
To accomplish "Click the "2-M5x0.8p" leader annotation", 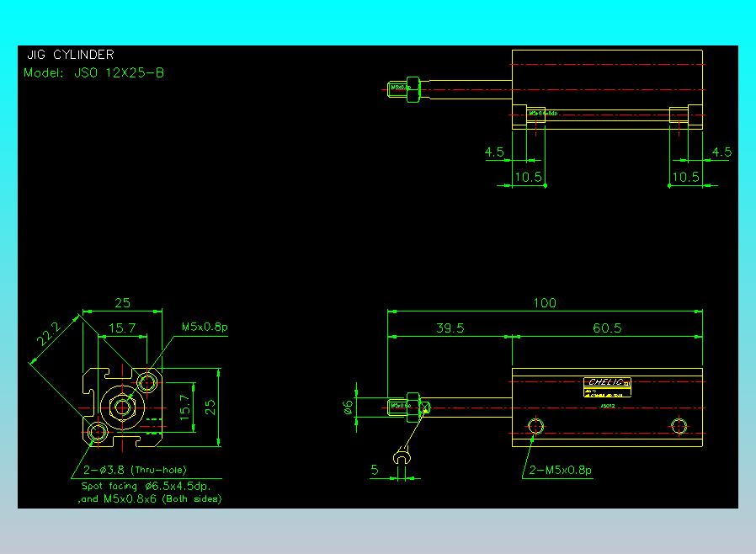I will click(561, 470).
